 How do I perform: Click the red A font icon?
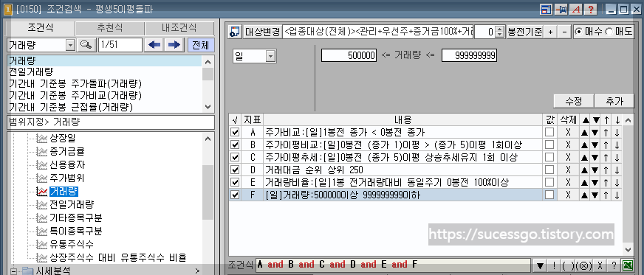[575, 10]
